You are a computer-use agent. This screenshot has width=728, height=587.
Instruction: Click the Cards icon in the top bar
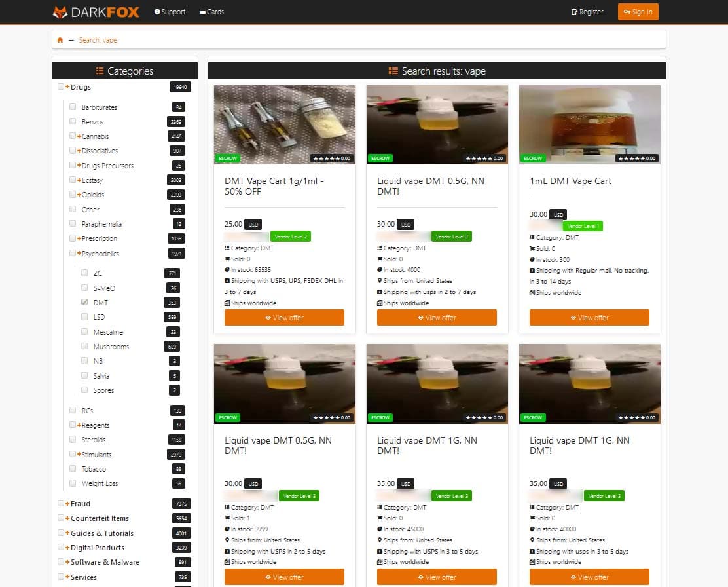[x=202, y=12]
